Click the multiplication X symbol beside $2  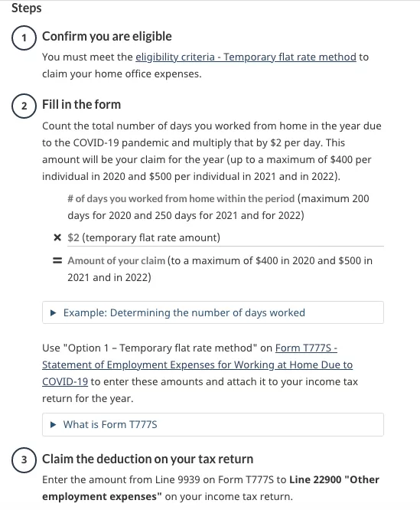click(57, 237)
